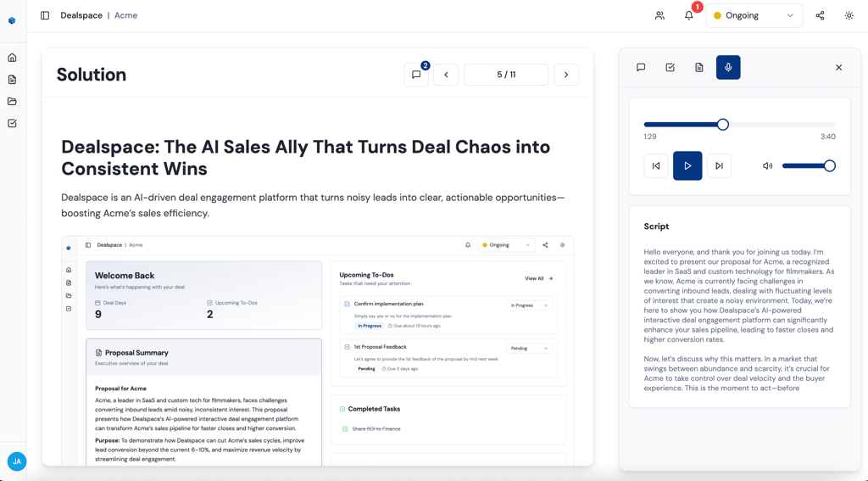868x481 pixels.
Task: Switch to the comments tab in panel
Action: click(641, 68)
